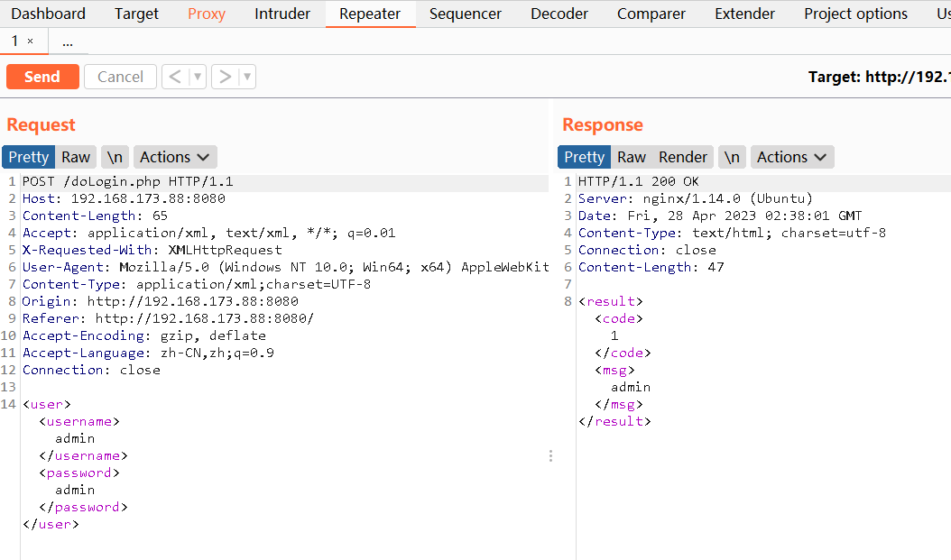Select the Pretty view in the Response panel

pos(584,157)
